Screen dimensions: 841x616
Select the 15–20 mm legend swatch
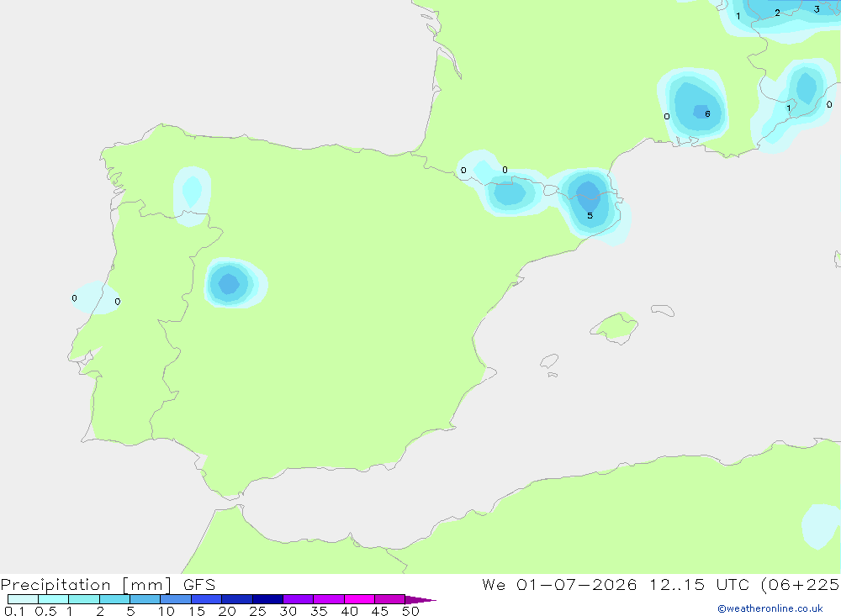click(x=206, y=599)
